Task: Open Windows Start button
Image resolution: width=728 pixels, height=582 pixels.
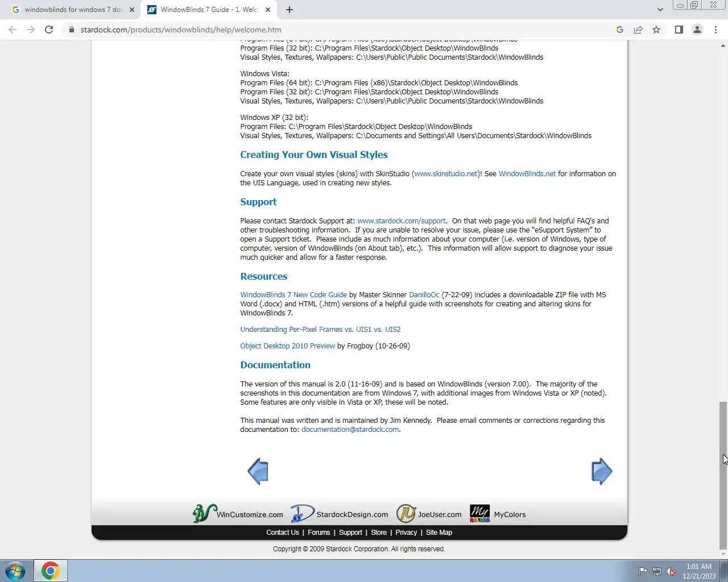Action: pos(15,571)
